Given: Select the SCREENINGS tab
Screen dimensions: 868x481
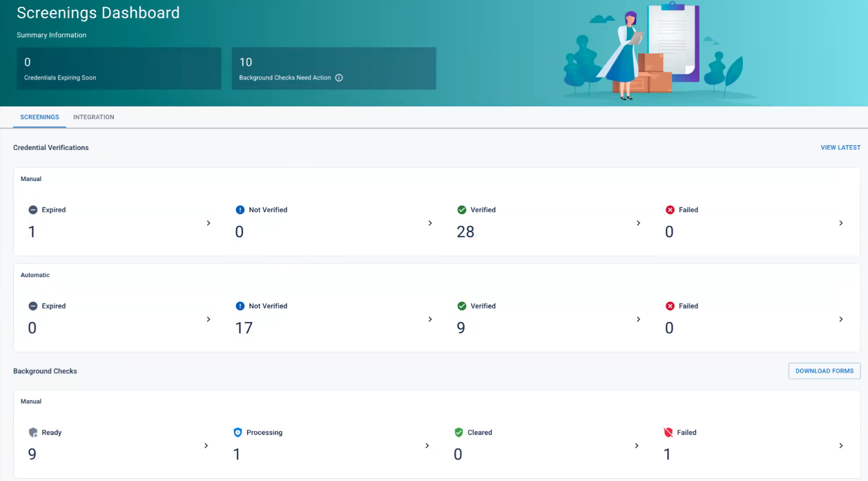Looking at the screenshot, I should click(39, 117).
